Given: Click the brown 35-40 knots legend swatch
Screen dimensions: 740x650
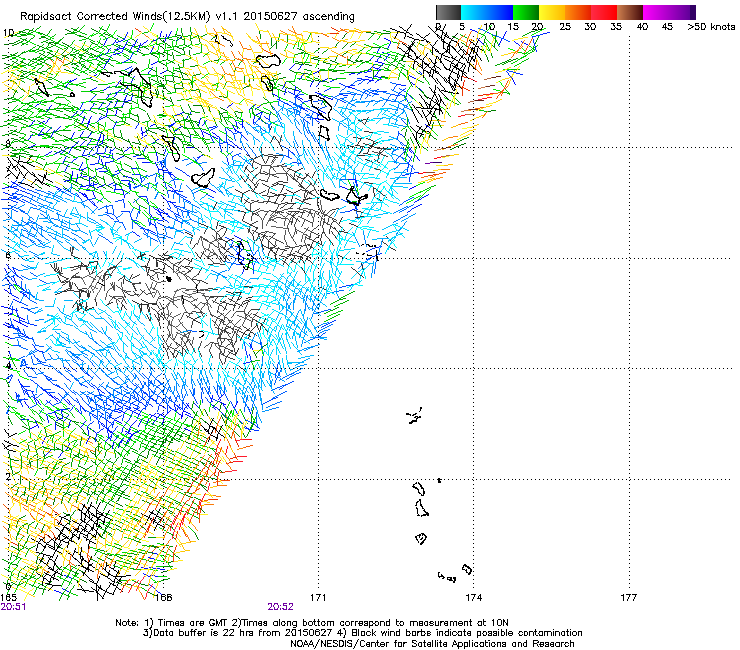Looking at the screenshot, I should (x=630, y=12).
